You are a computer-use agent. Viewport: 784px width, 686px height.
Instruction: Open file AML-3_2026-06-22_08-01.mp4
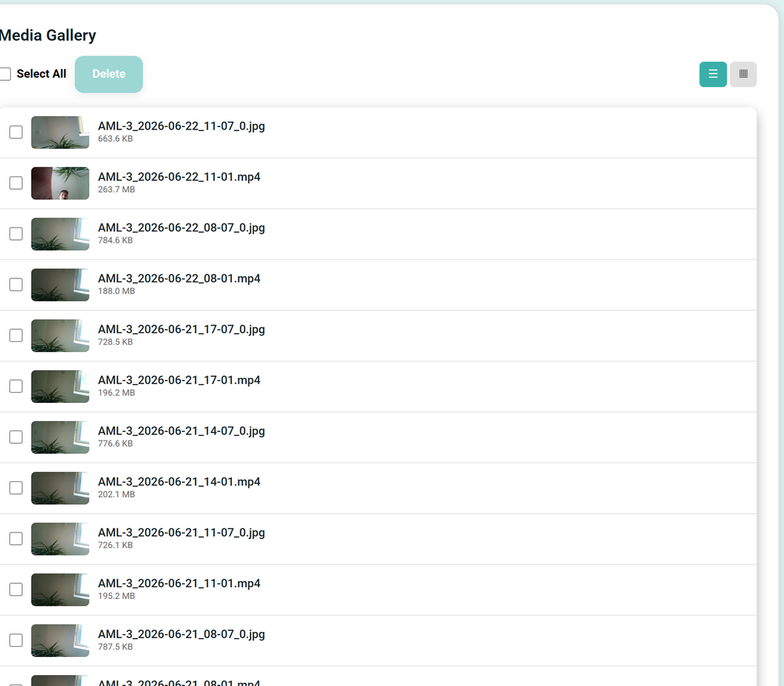[179, 278]
